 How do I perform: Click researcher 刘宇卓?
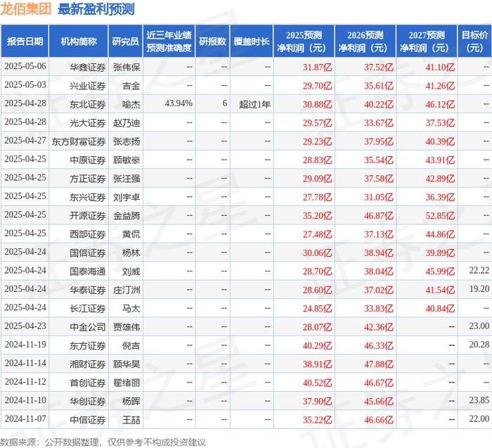[x=127, y=197]
